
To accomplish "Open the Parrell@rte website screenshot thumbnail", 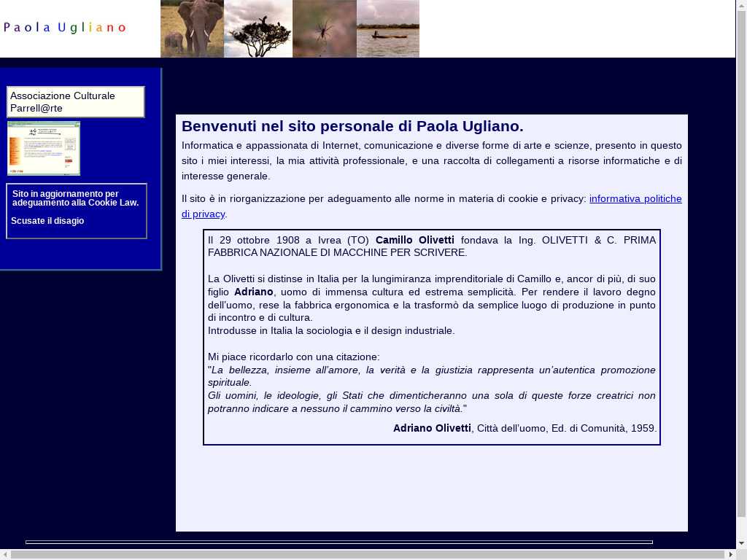I will tap(44, 148).
